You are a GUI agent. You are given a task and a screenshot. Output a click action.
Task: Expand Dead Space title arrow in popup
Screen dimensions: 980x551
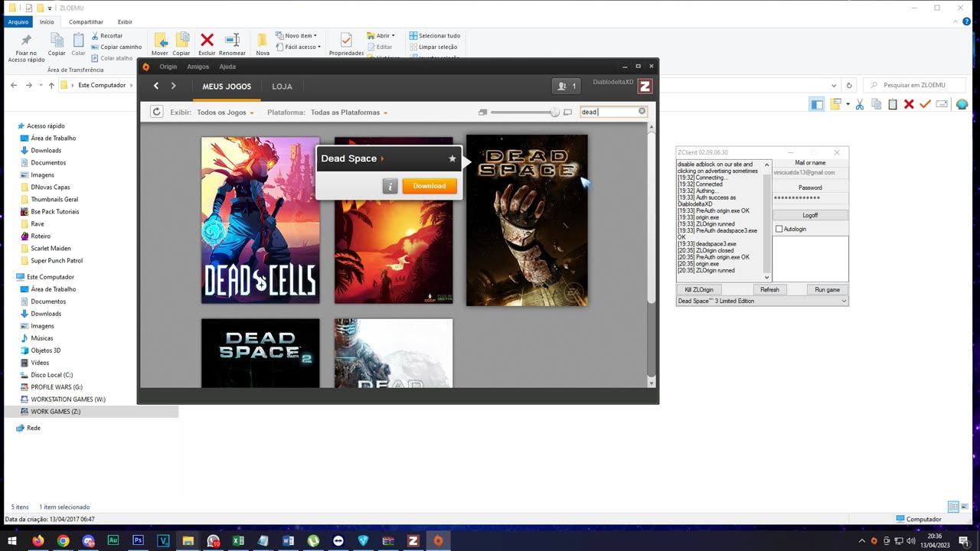point(382,158)
